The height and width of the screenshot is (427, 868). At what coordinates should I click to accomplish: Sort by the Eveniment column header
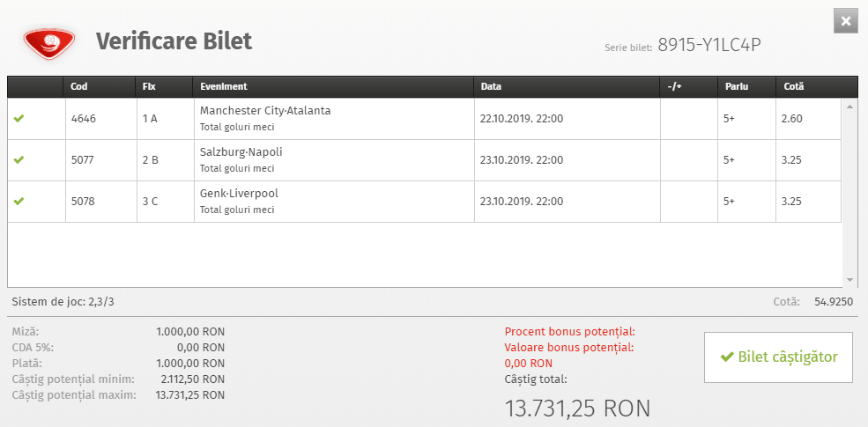click(x=224, y=86)
